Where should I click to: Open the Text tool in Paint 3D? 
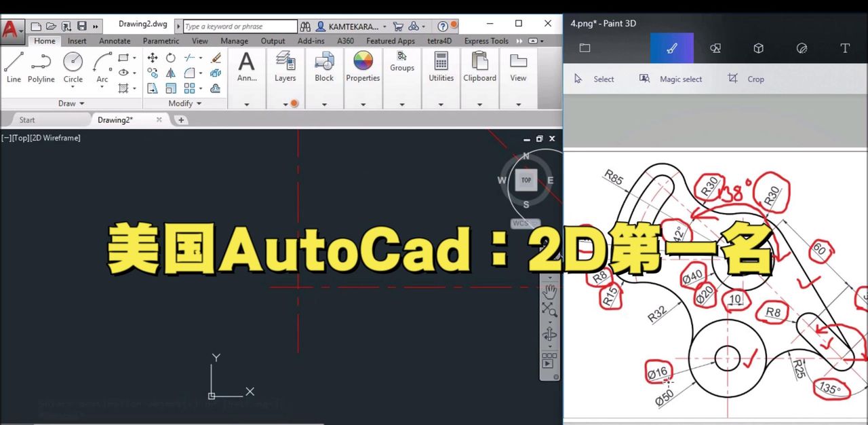[845, 48]
